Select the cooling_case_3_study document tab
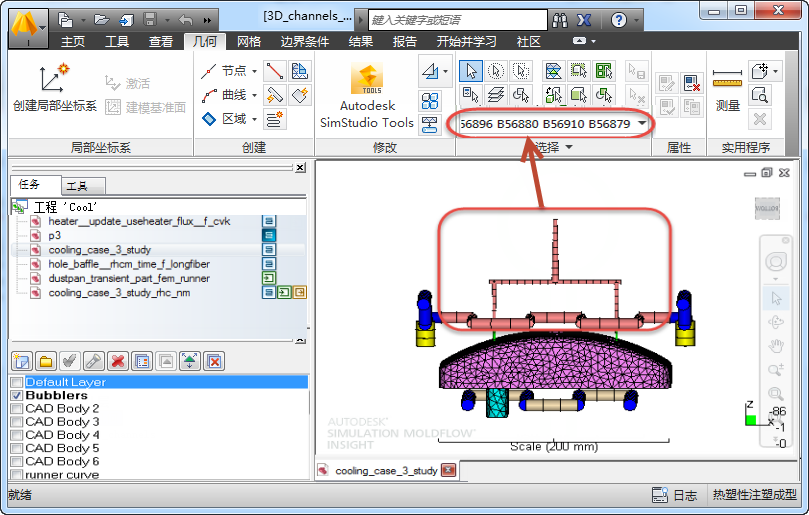 coord(386,471)
